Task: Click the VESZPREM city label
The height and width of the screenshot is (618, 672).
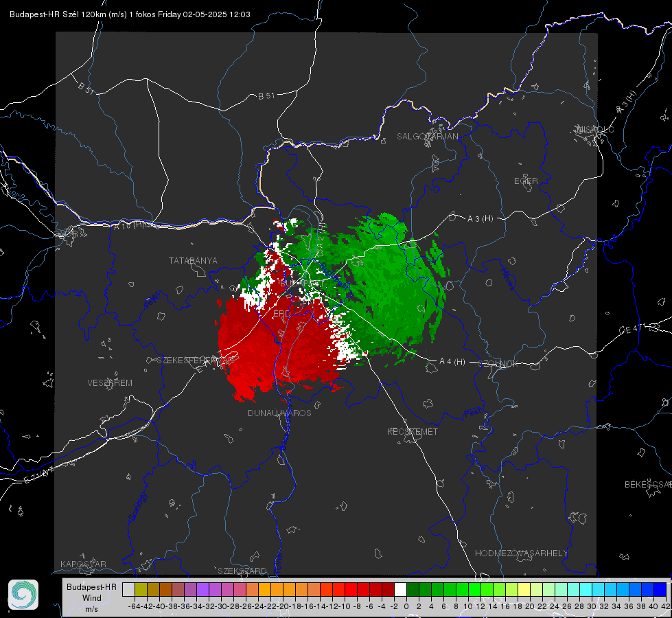Action: (110, 383)
